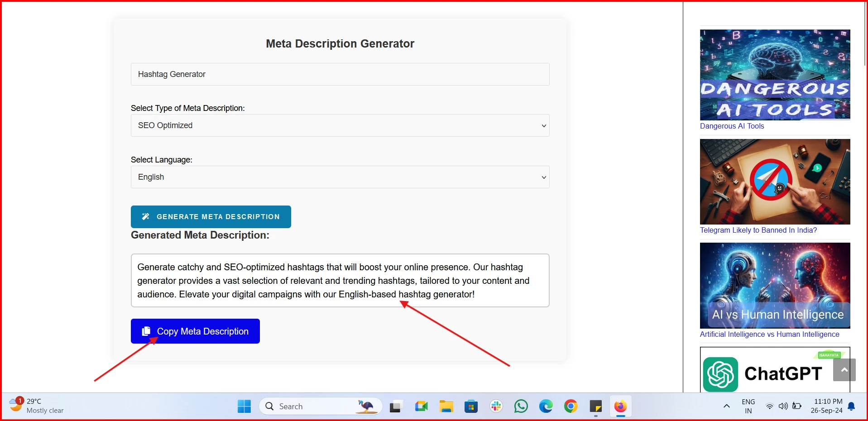Click the Windows Start button

pyautogui.click(x=244, y=406)
